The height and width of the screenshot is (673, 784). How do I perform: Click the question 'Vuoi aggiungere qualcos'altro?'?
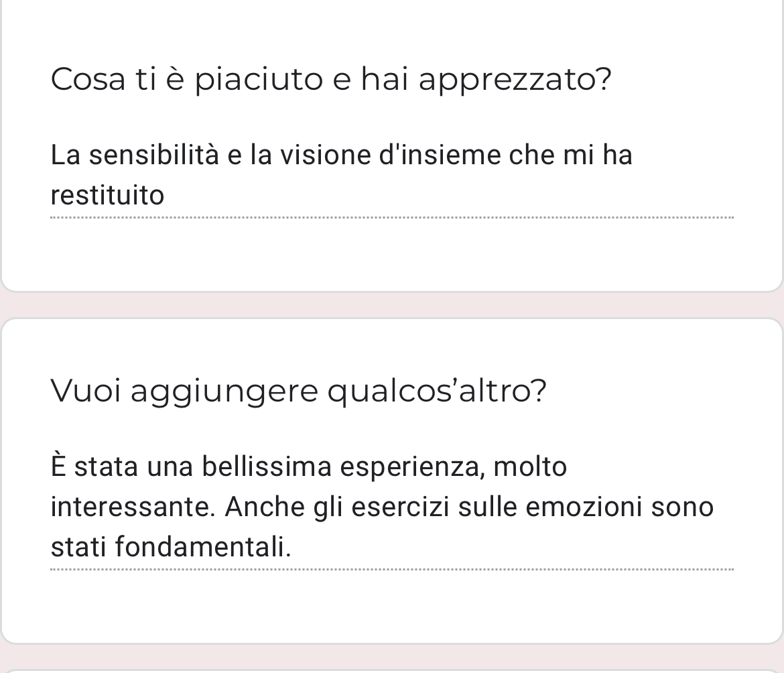[298, 391]
